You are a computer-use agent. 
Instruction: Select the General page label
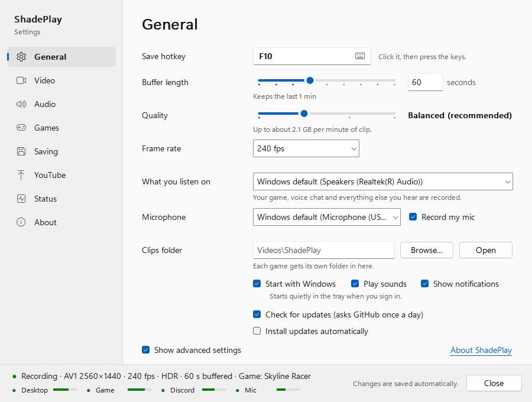click(x=50, y=57)
